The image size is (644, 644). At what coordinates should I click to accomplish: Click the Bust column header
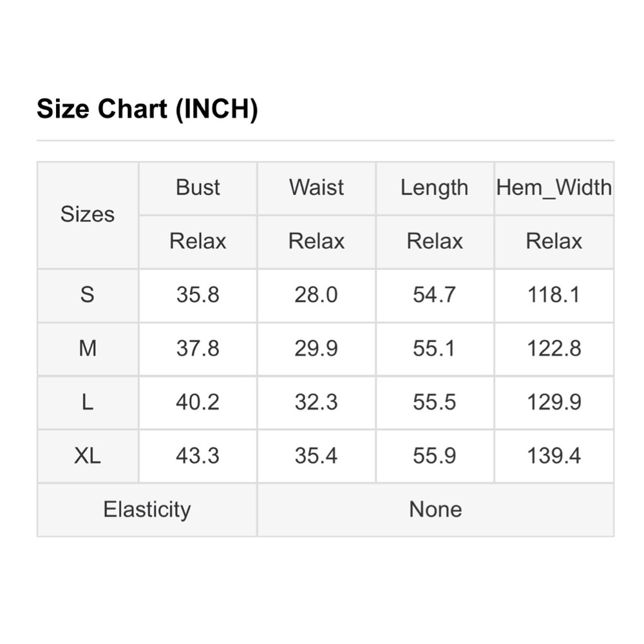(x=198, y=187)
